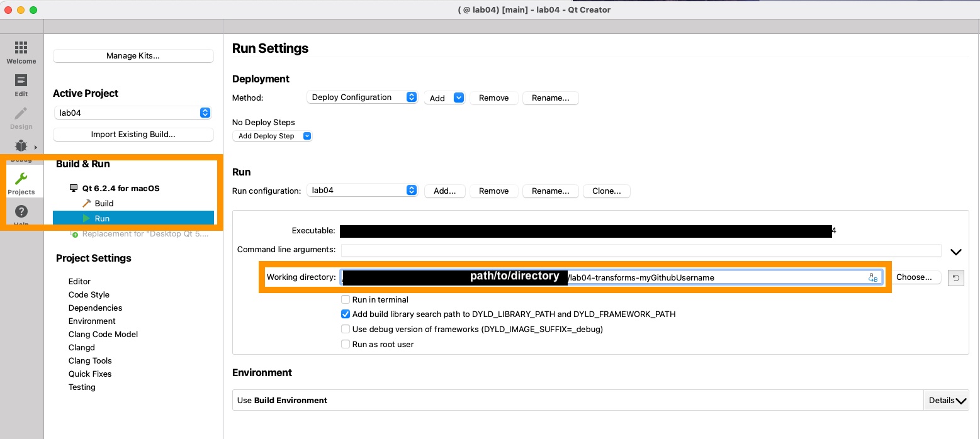The image size is (980, 439).
Task: Click the variable chooser icon in Working directory
Action: [872, 277]
